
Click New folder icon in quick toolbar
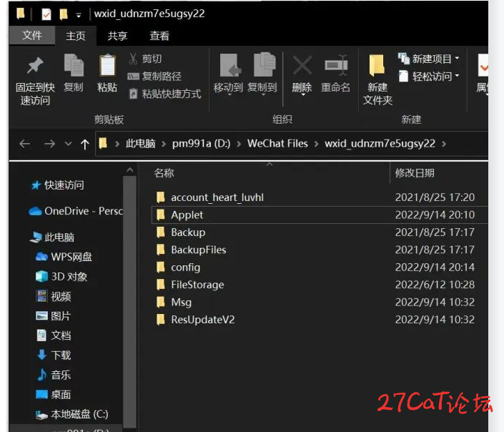click(64, 14)
